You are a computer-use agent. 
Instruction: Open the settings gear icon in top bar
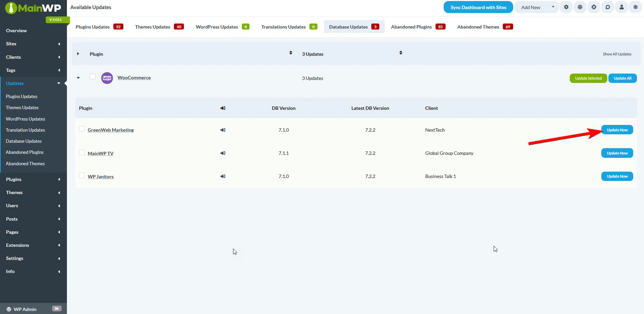tap(566, 7)
